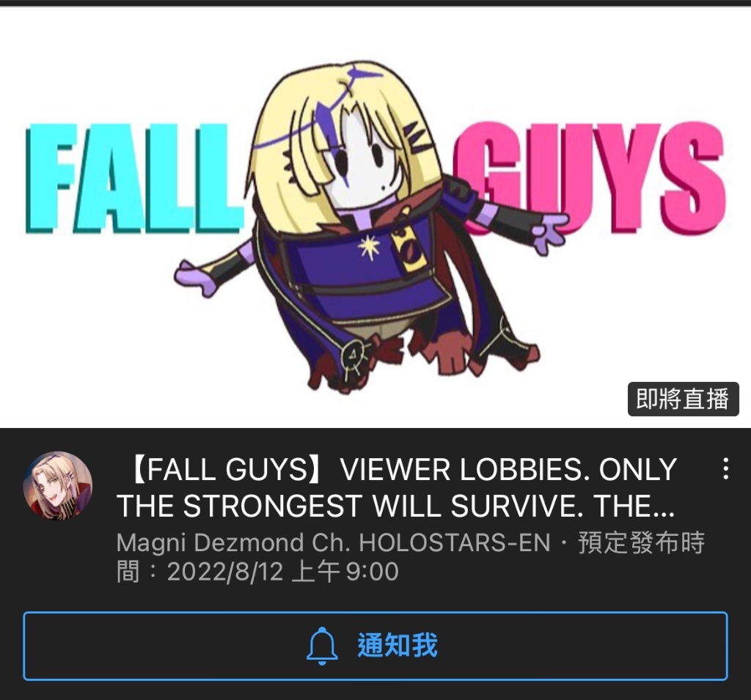Click the 預定發布時間 label text

(x=641, y=543)
